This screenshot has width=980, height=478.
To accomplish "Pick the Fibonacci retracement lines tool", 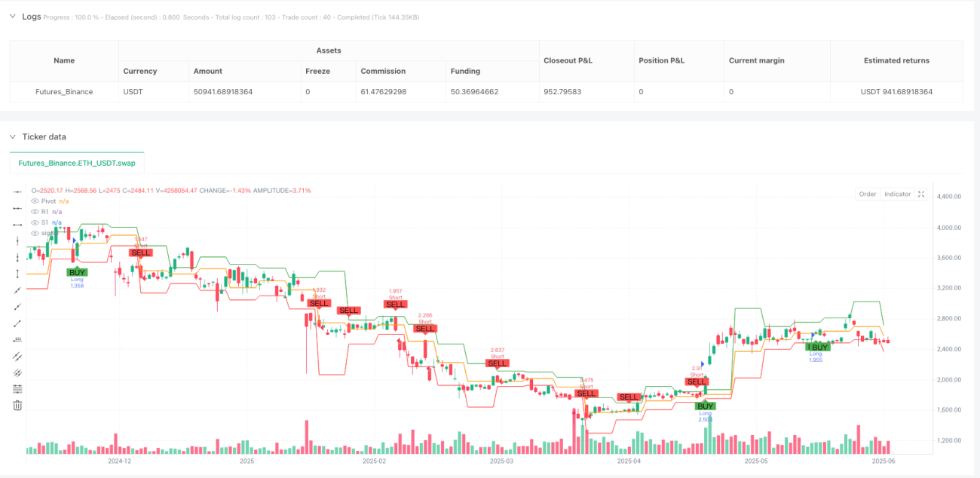I will 18,388.
